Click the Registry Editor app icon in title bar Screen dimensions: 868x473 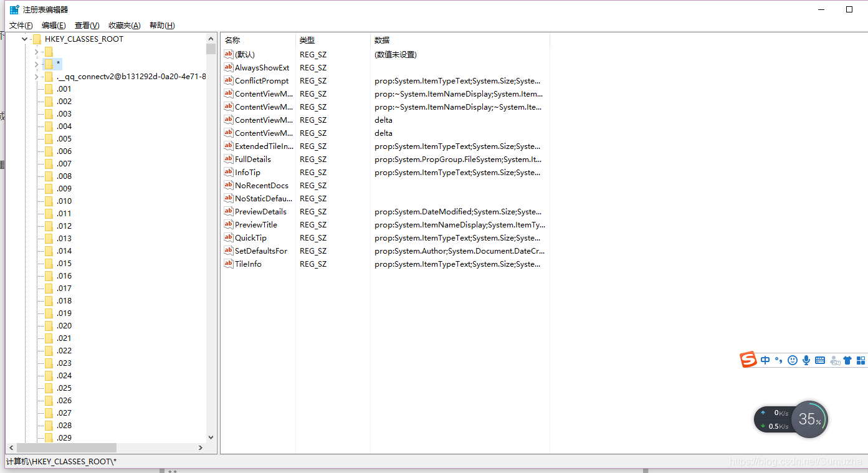point(14,9)
